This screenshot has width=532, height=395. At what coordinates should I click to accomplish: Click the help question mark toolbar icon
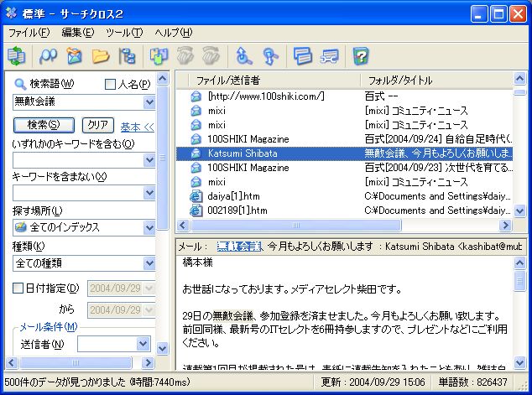[360, 56]
